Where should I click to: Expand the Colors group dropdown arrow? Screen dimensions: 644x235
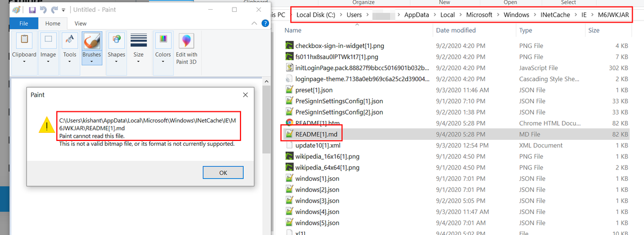163,61
